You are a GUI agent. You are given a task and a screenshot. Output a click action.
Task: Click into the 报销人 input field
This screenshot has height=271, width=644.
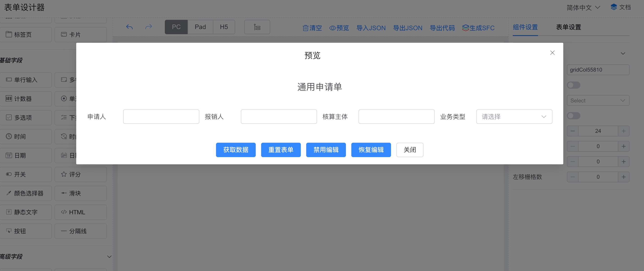(x=279, y=117)
